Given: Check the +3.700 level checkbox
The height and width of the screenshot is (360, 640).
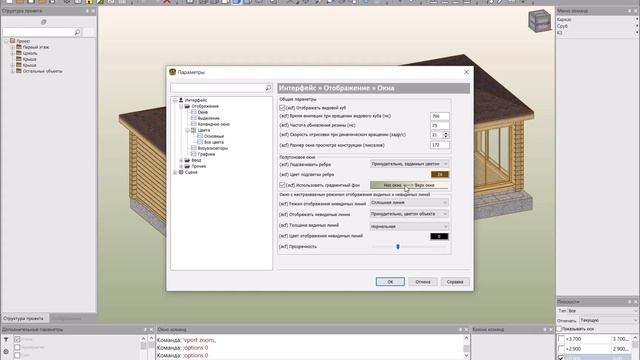Looking at the screenshot, I should 561,339.
